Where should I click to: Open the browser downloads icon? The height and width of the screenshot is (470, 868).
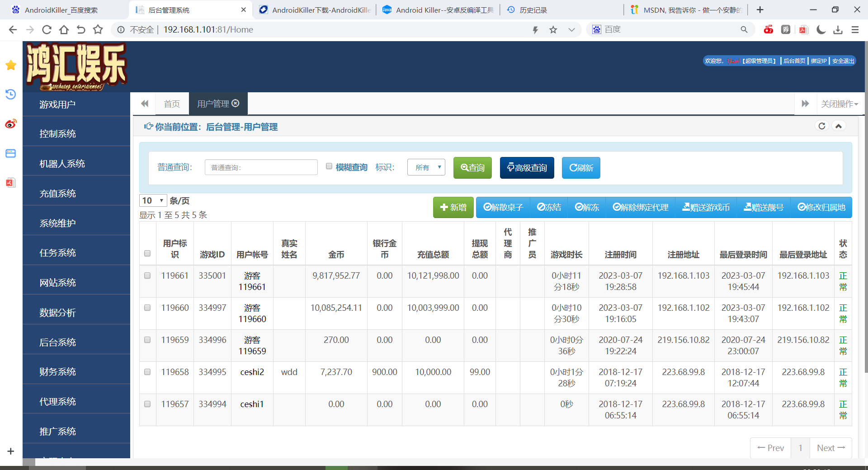(x=838, y=30)
